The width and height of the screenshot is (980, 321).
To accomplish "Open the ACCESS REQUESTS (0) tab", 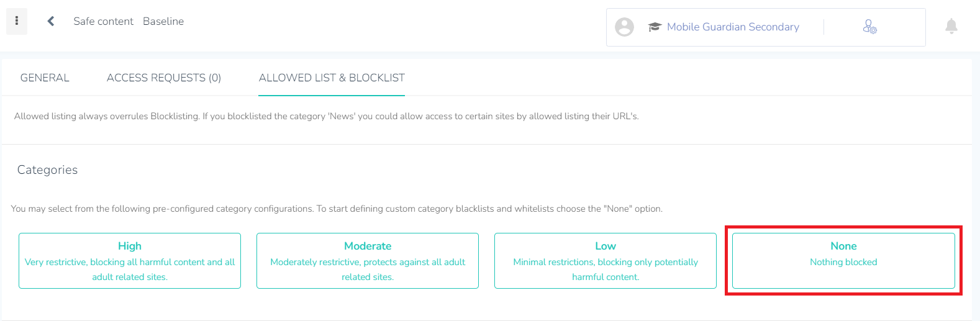I will [164, 78].
